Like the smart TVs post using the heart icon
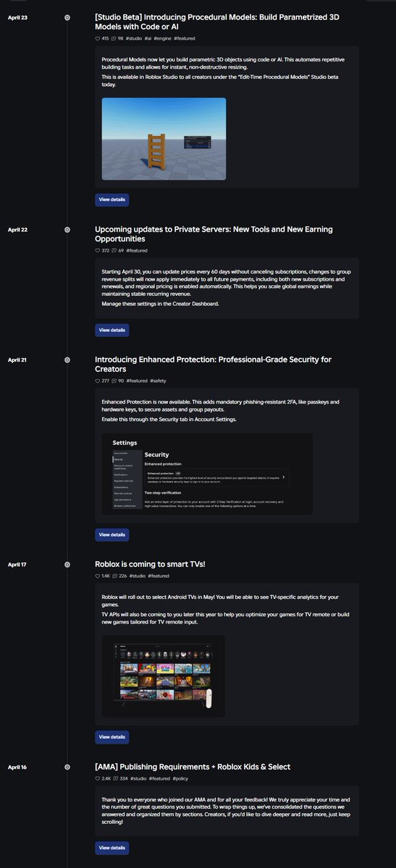396x868 pixels. coord(98,576)
